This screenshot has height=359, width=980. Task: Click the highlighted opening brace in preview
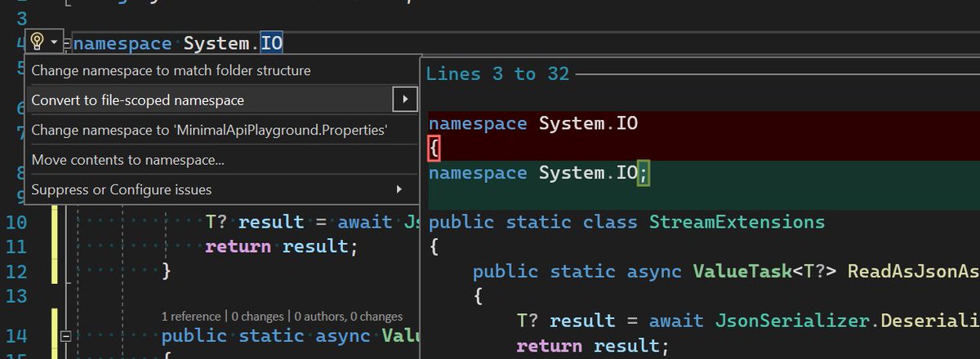[434, 149]
